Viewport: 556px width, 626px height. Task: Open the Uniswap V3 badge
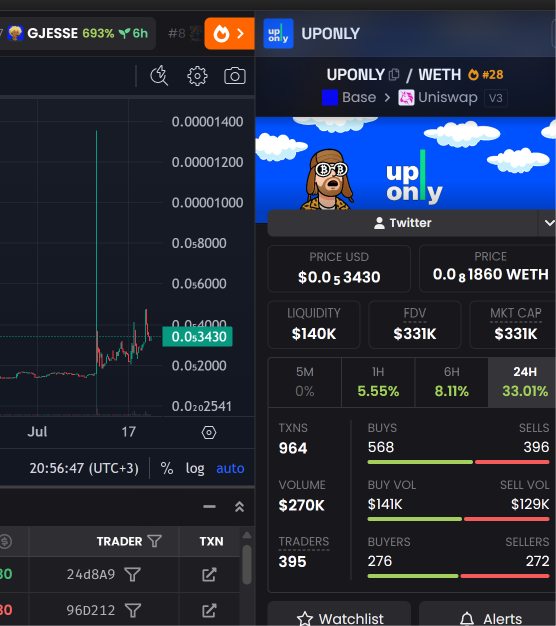[x=496, y=98]
